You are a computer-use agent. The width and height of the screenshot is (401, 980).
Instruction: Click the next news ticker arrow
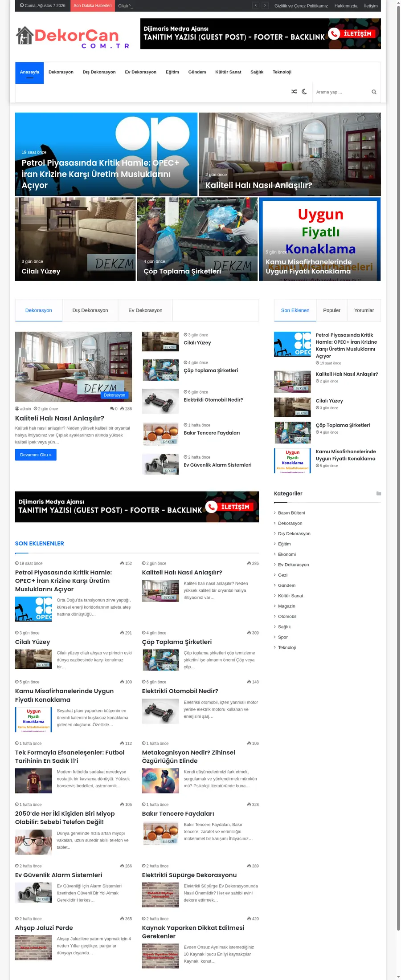click(x=265, y=6)
